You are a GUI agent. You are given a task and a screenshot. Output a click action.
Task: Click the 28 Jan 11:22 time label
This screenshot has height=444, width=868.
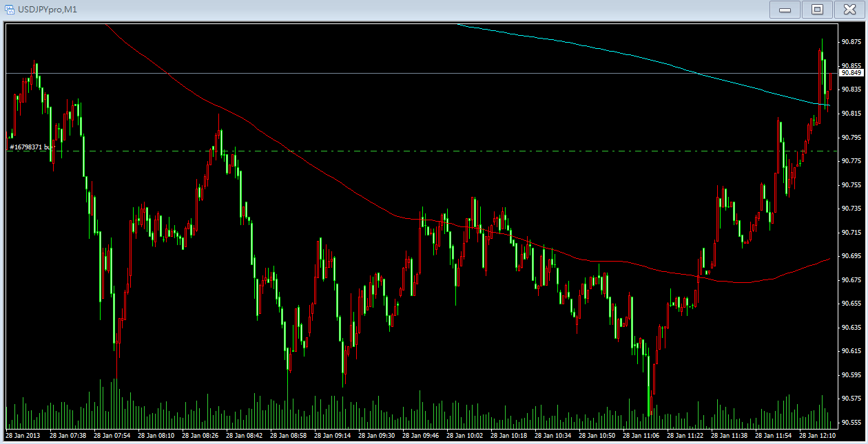click(x=685, y=436)
